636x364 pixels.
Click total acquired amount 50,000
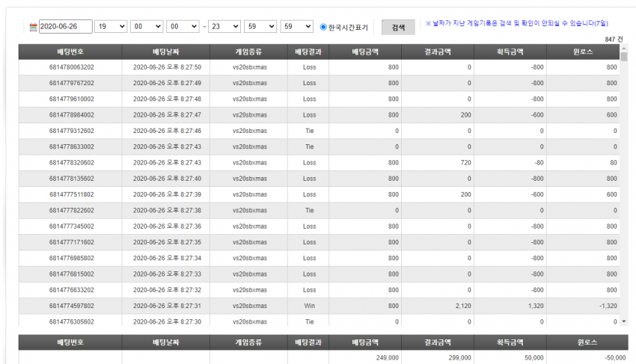point(533,358)
